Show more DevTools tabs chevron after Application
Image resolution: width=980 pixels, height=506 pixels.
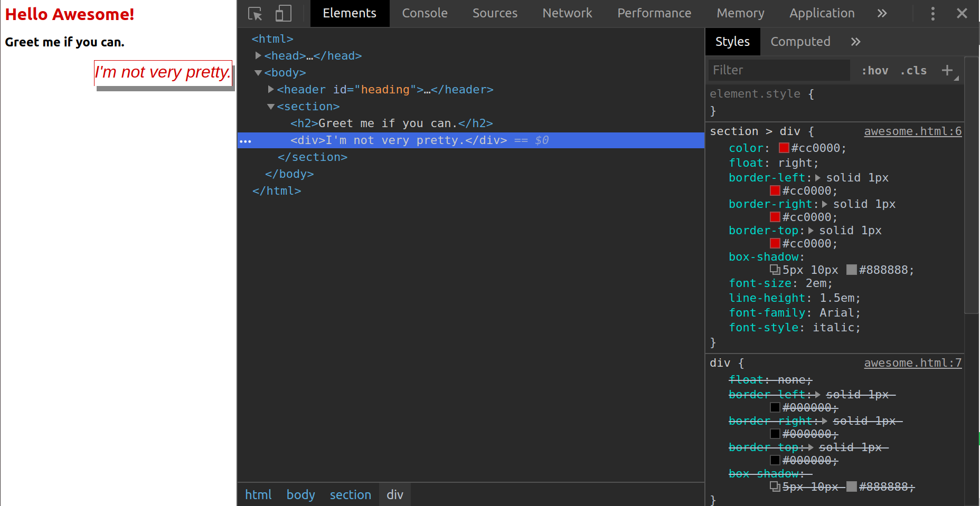pyautogui.click(x=882, y=14)
